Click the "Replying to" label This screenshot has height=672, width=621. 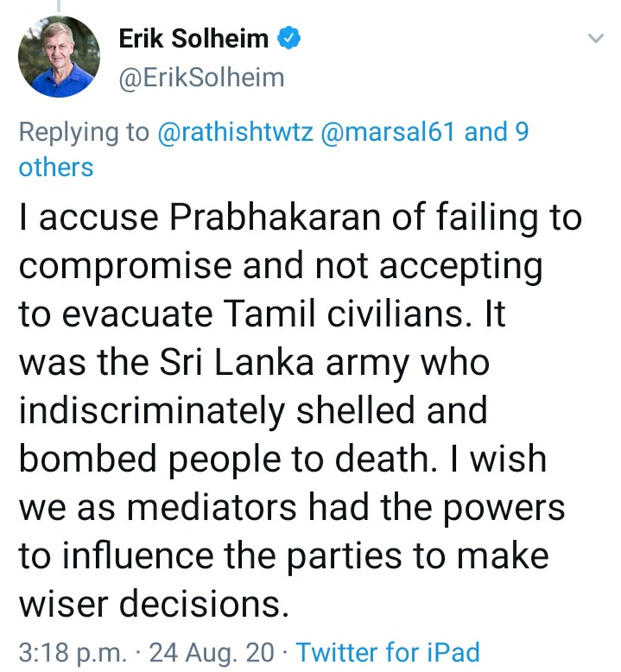click(x=82, y=133)
